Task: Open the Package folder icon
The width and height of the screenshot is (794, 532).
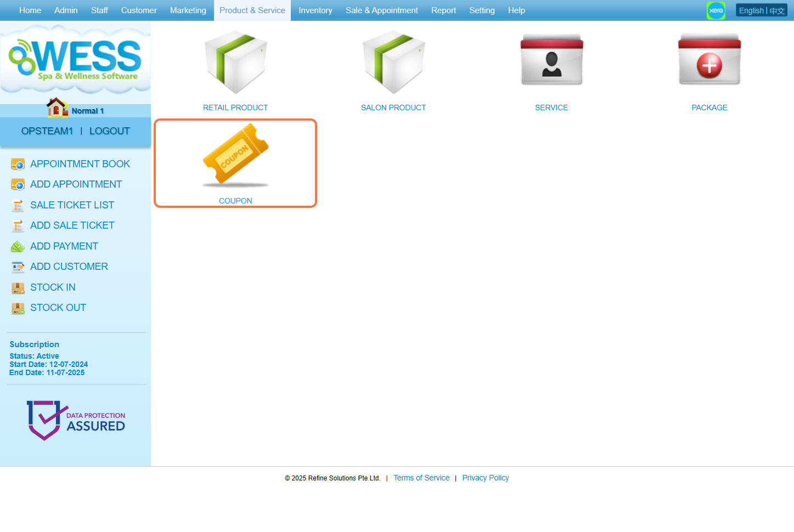Action: click(709, 60)
